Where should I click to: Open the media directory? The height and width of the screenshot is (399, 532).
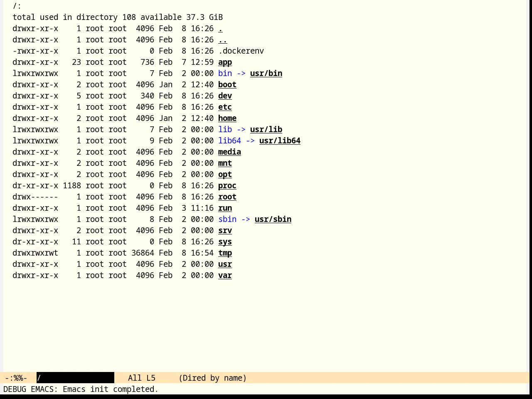229,152
